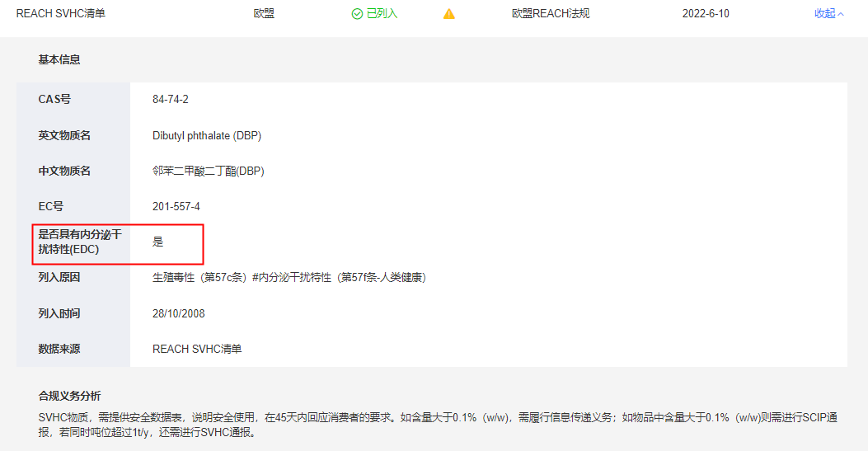868x451 pixels.
Task: Select the 欧盟 region cell
Action: click(264, 14)
